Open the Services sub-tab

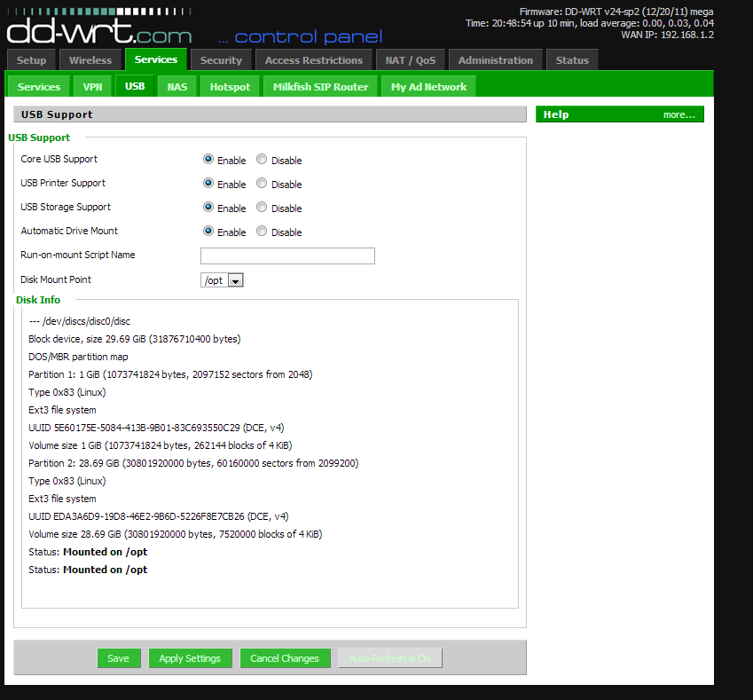pos(39,86)
